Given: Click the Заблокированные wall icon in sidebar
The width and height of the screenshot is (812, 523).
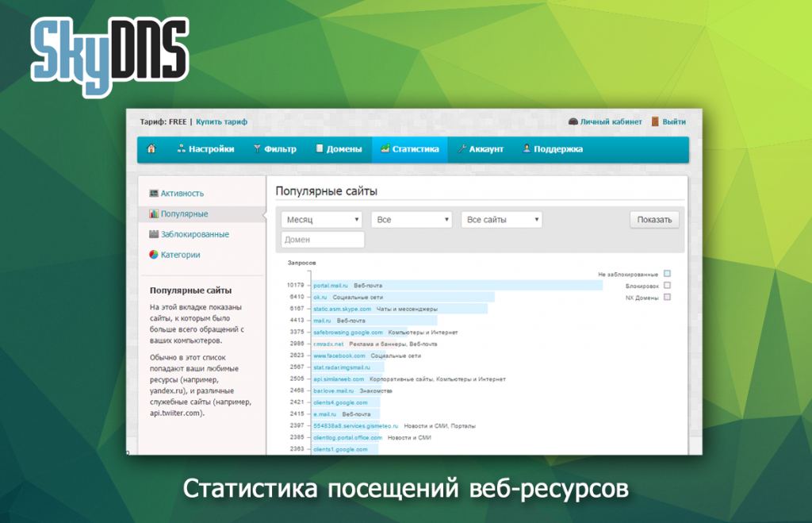Looking at the screenshot, I should (x=154, y=234).
